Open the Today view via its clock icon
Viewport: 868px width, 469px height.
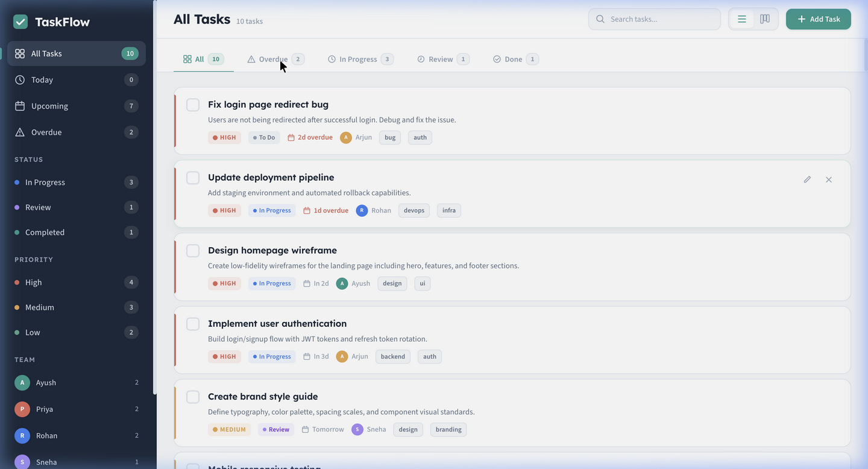19,79
